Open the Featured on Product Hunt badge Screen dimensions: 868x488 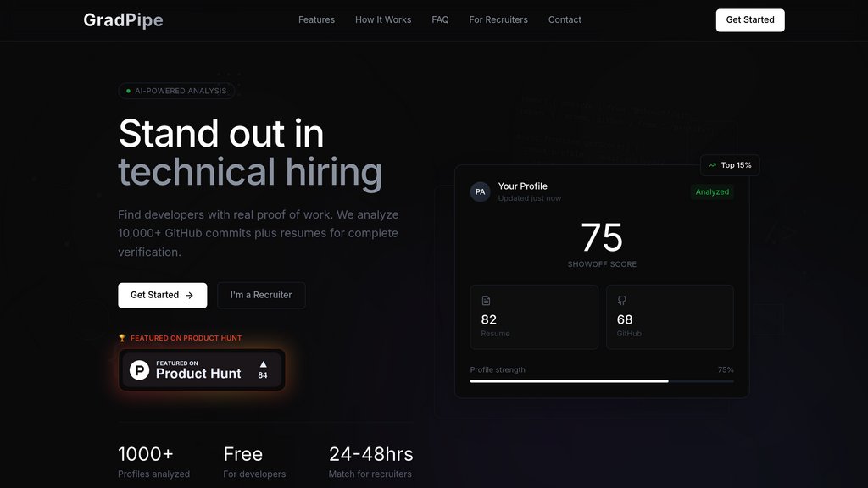(x=202, y=369)
